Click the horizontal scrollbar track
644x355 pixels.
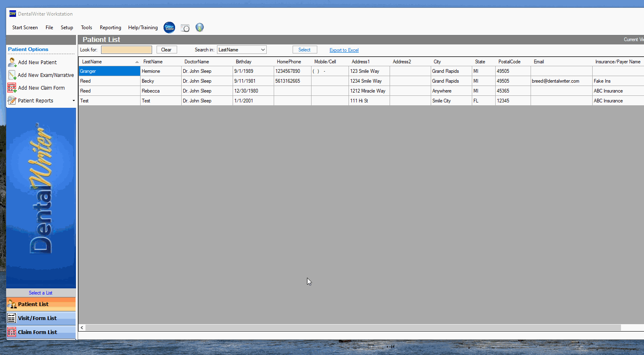[x=632, y=328]
